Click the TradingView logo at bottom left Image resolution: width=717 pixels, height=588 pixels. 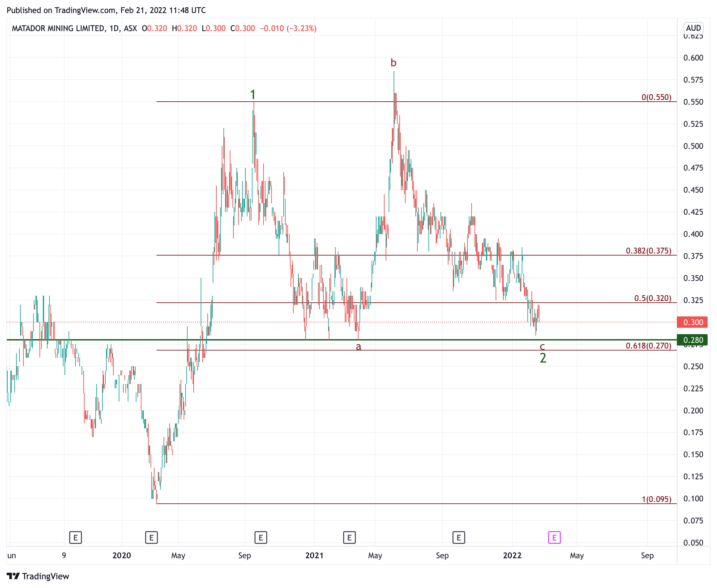[37, 576]
